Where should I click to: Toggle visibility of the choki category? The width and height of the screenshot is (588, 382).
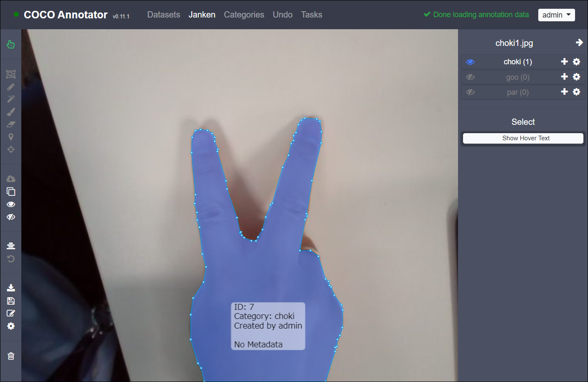click(470, 62)
